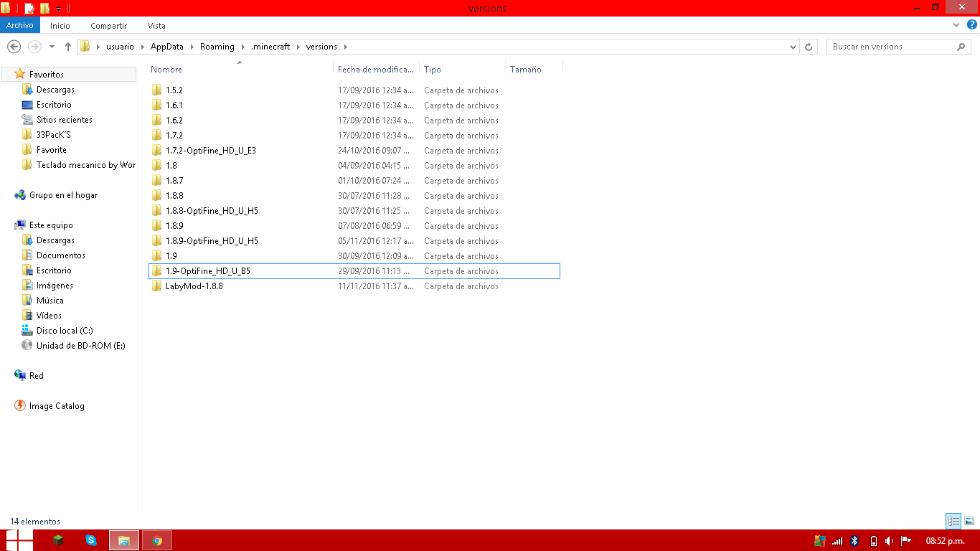The width and height of the screenshot is (980, 551).
Task: Open the quick access toolbar customize dropdown
Action: click(59, 9)
